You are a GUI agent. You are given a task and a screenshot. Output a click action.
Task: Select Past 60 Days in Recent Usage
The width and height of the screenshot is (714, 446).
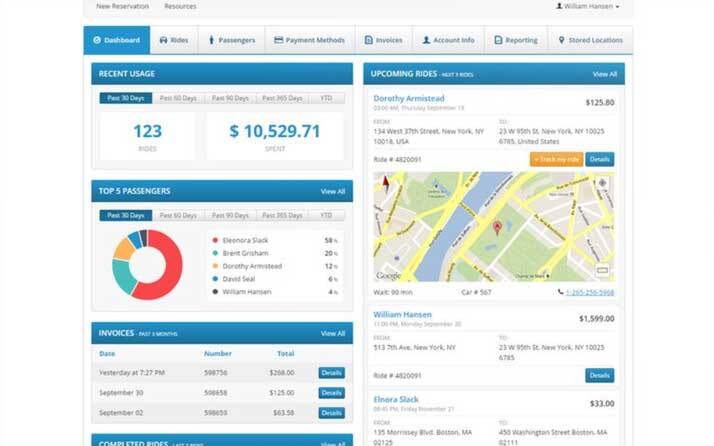click(x=177, y=98)
